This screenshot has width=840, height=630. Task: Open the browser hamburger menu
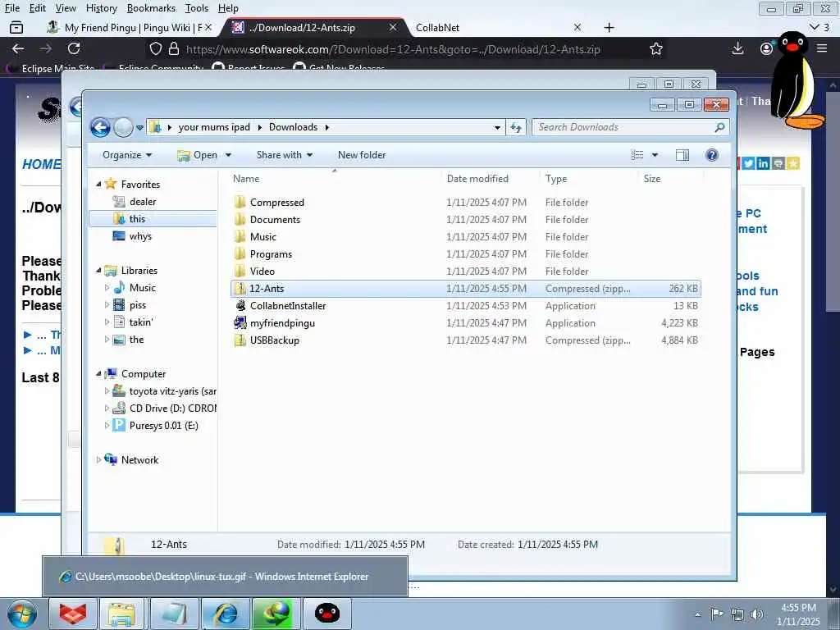(x=822, y=48)
